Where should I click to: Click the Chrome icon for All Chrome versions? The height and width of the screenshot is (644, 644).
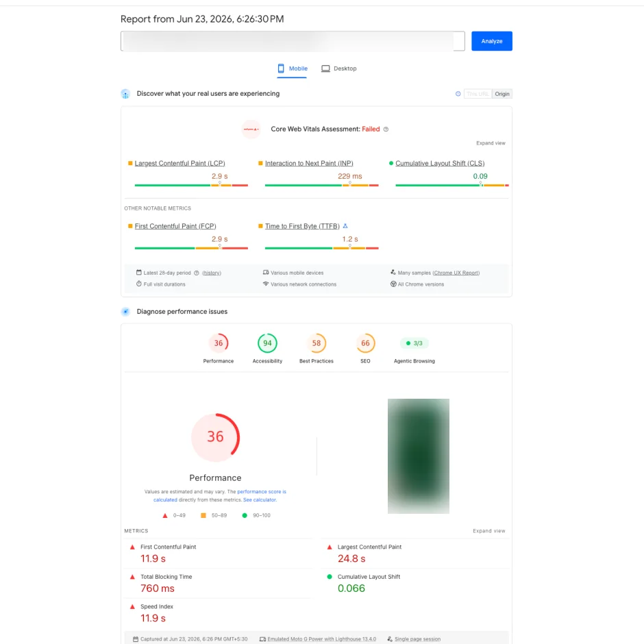[393, 284]
